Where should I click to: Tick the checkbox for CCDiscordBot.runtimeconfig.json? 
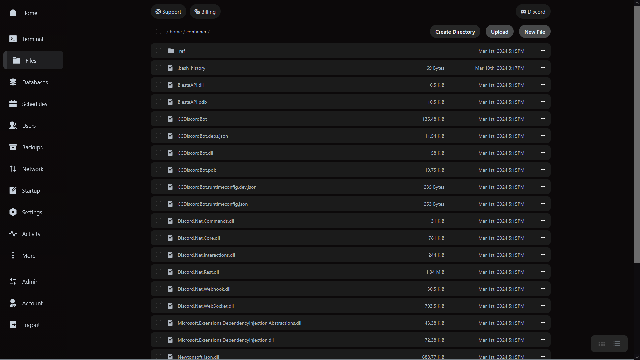coord(158,204)
